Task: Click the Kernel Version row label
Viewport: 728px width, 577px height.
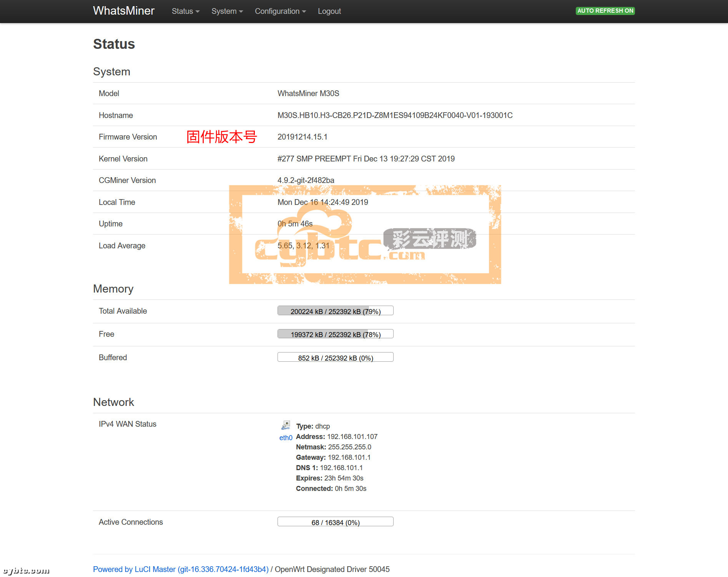Action: coord(123,159)
